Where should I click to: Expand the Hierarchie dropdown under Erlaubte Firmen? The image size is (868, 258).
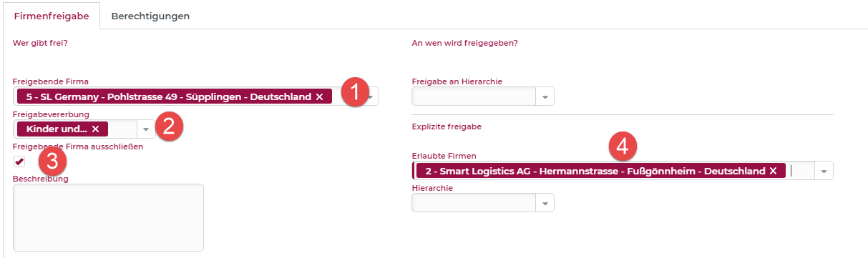[545, 204]
